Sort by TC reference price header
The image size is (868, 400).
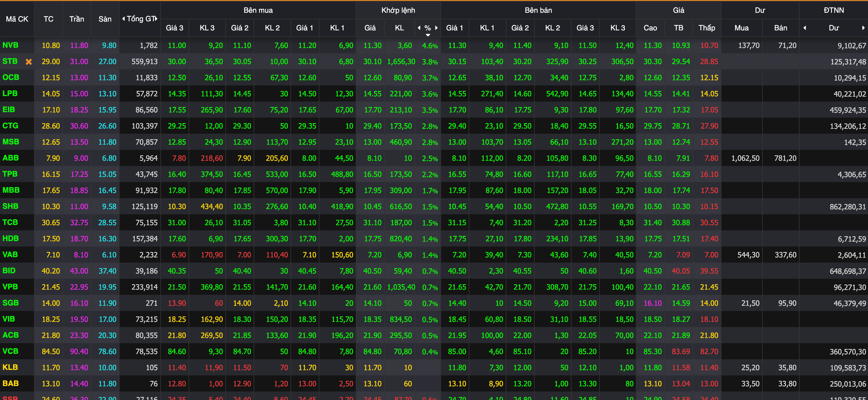[x=49, y=19]
